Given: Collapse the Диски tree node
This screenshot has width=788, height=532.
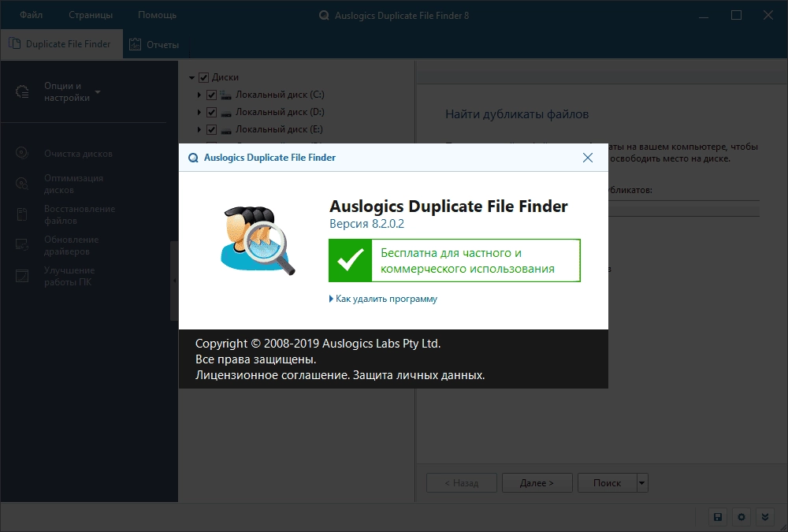Looking at the screenshot, I should click(191, 77).
